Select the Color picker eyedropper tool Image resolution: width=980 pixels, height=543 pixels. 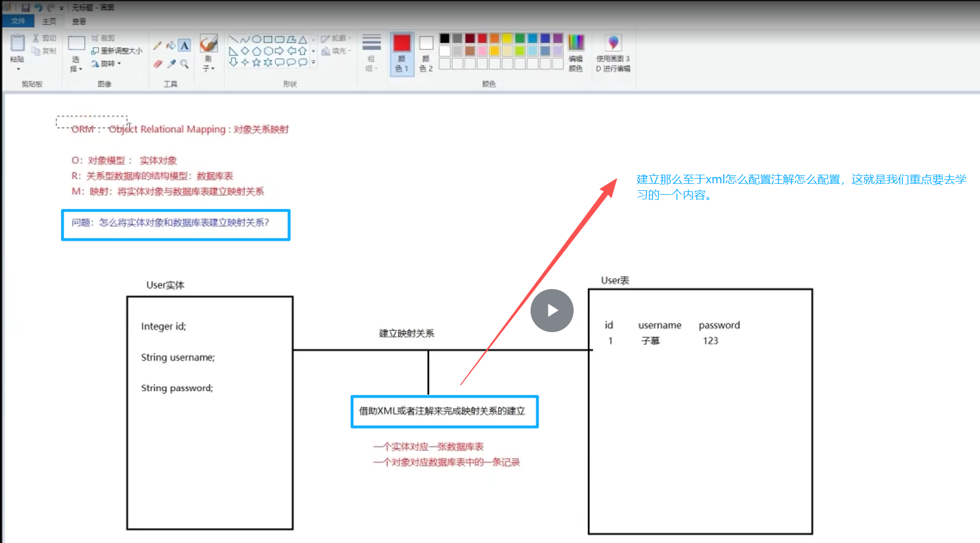point(171,64)
